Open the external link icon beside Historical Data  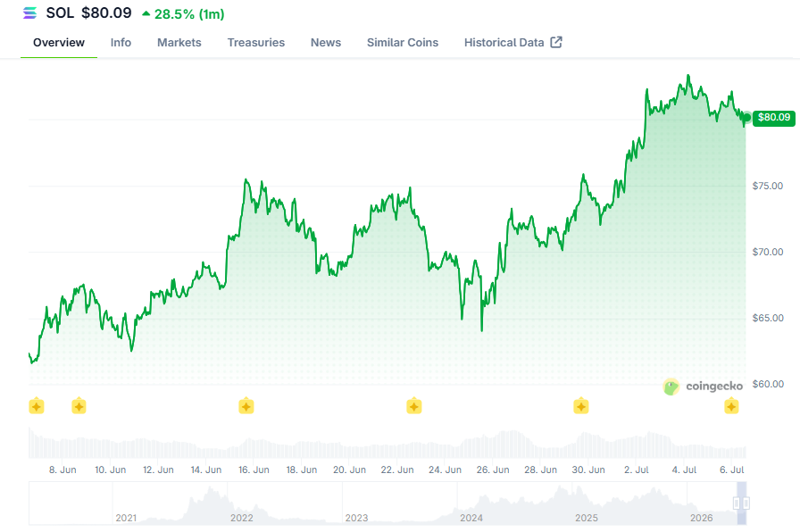click(556, 42)
